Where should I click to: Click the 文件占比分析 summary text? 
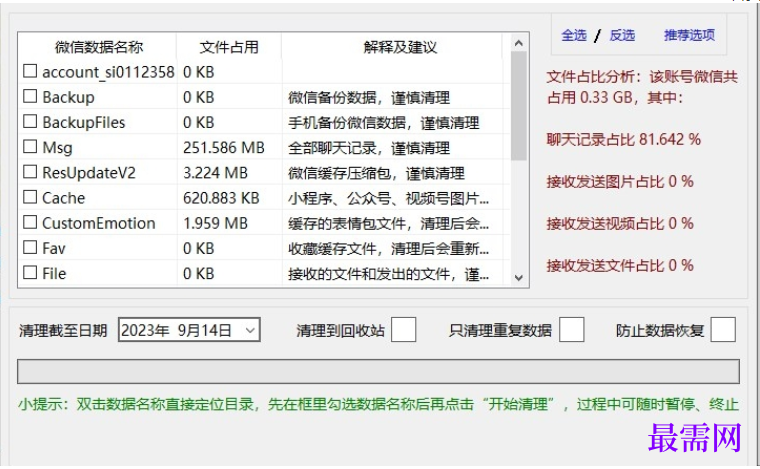[642, 87]
